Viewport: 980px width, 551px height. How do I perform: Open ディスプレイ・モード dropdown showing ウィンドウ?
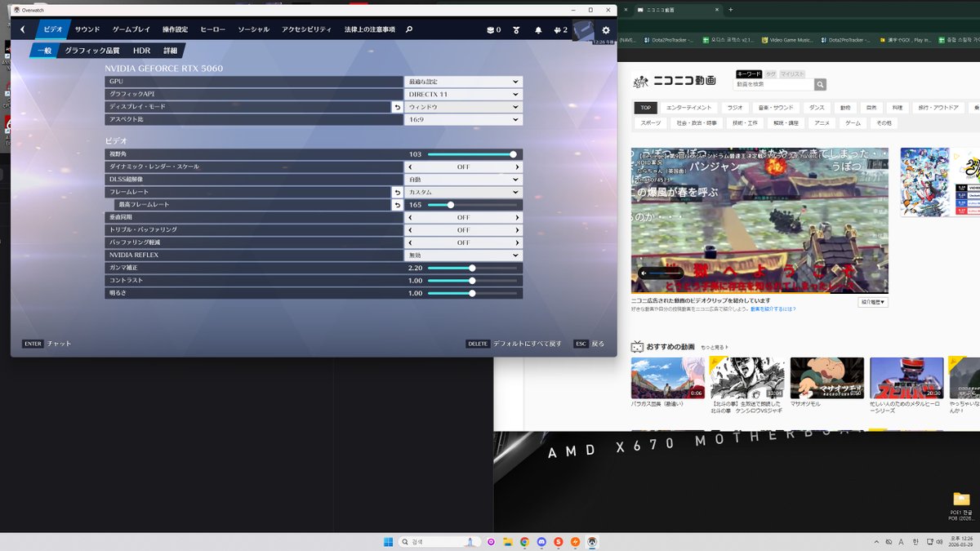[463, 107]
